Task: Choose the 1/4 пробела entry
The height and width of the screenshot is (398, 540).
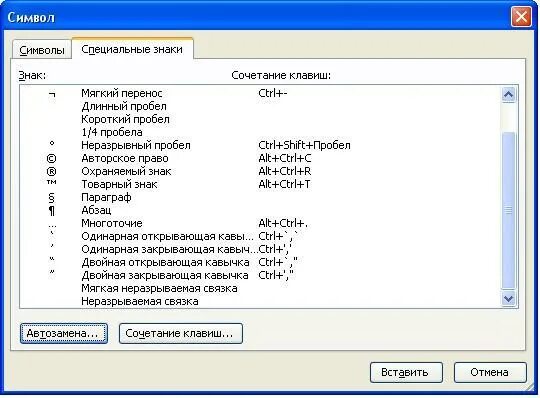Action: (x=260, y=132)
